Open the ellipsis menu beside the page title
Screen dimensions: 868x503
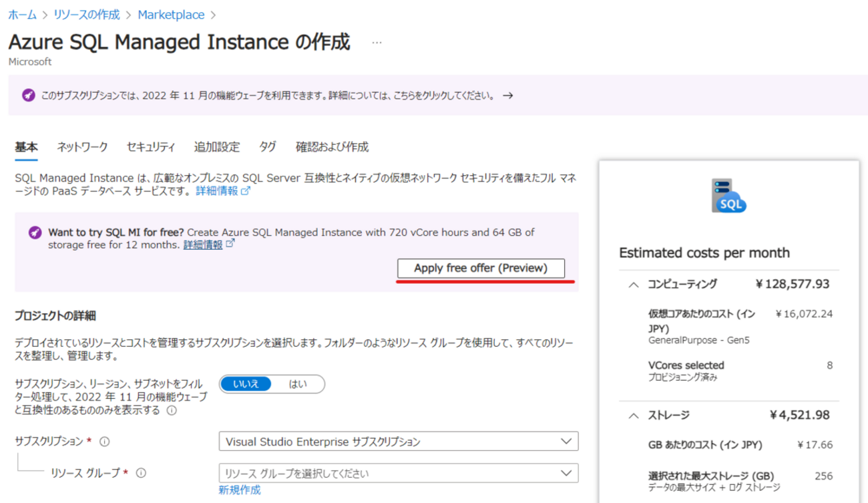coord(377,42)
